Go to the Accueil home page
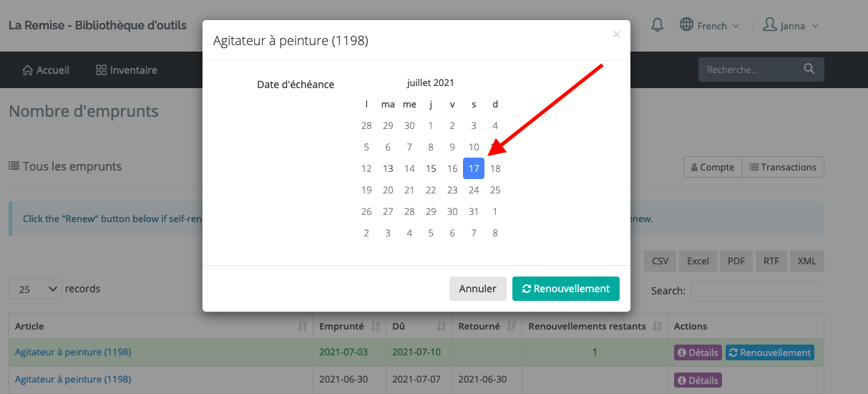 pyautogui.click(x=47, y=70)
